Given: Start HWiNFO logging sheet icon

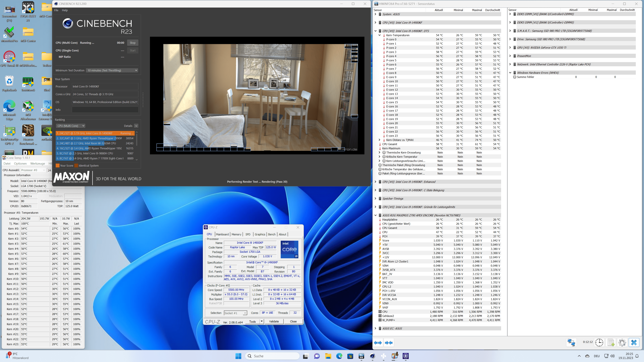Looking at the screenshot, I should pos(611,342).
